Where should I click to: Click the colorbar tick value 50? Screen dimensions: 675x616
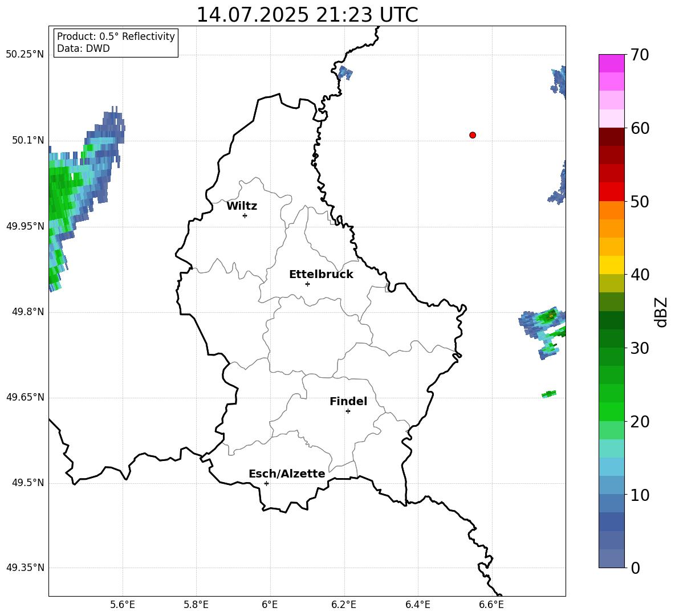click(x=640, y=201)
